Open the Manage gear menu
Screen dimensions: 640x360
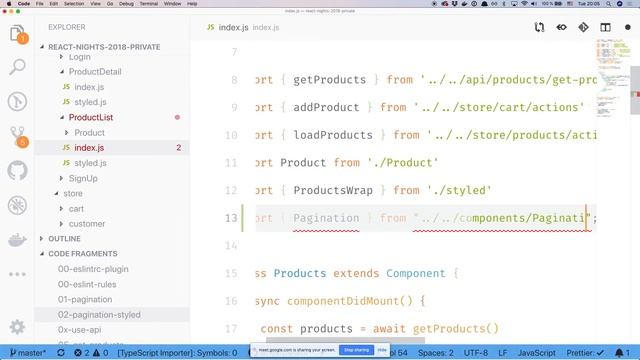pos(17,327)
